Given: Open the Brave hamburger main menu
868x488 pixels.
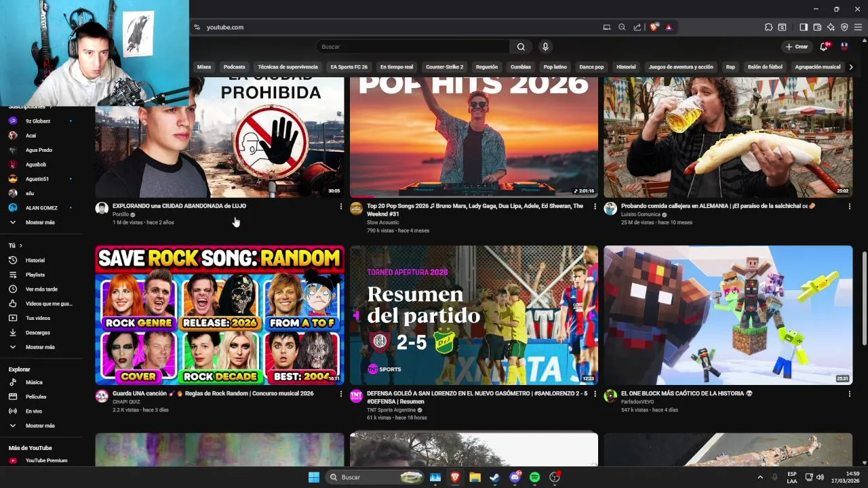Looking at the screenshot, I should [x=858, y=27].
